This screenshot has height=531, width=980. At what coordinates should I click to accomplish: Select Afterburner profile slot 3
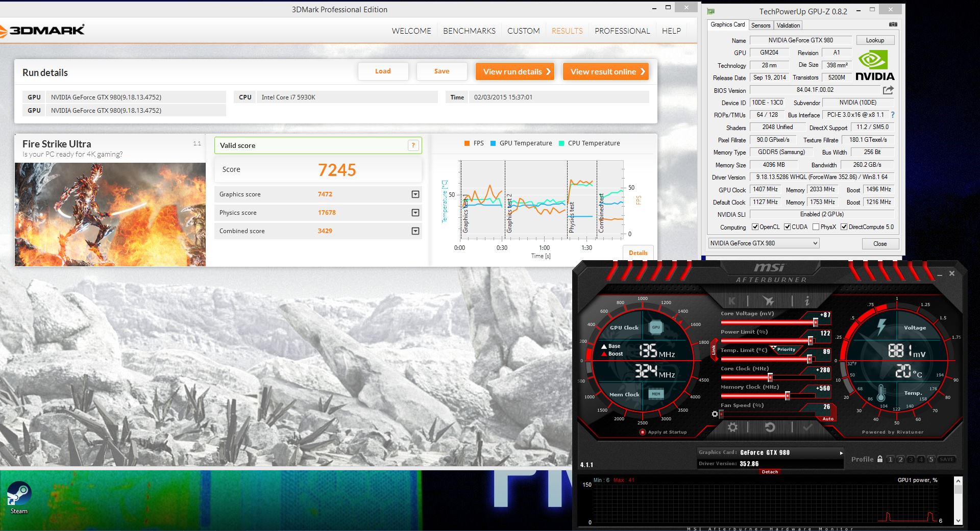911,459
